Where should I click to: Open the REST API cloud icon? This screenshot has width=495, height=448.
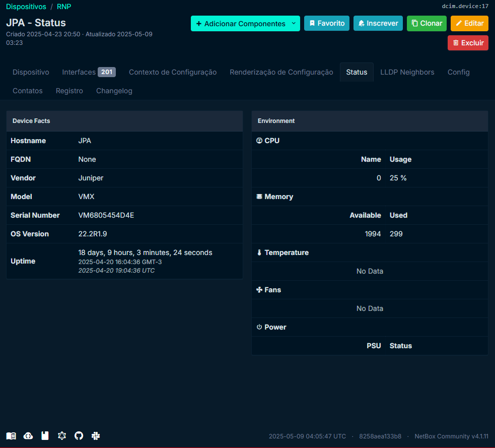28,436
